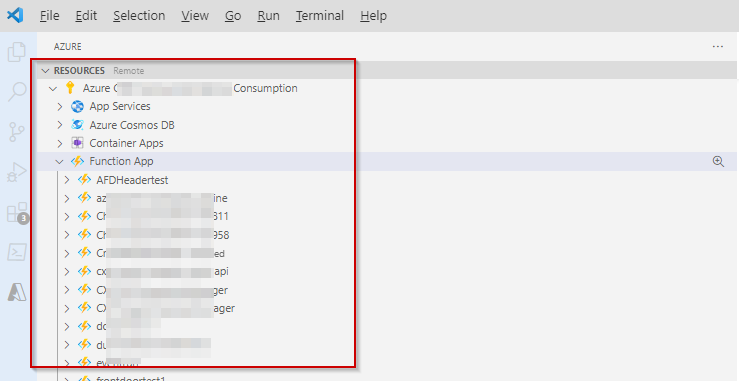
Task: Select the Container Apps label
Action: point(126,143)
